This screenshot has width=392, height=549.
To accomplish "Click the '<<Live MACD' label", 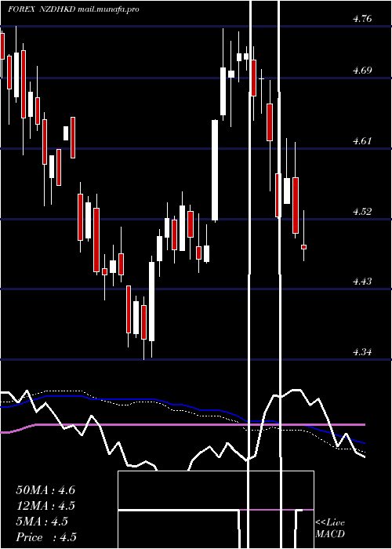I will [330, 528].
